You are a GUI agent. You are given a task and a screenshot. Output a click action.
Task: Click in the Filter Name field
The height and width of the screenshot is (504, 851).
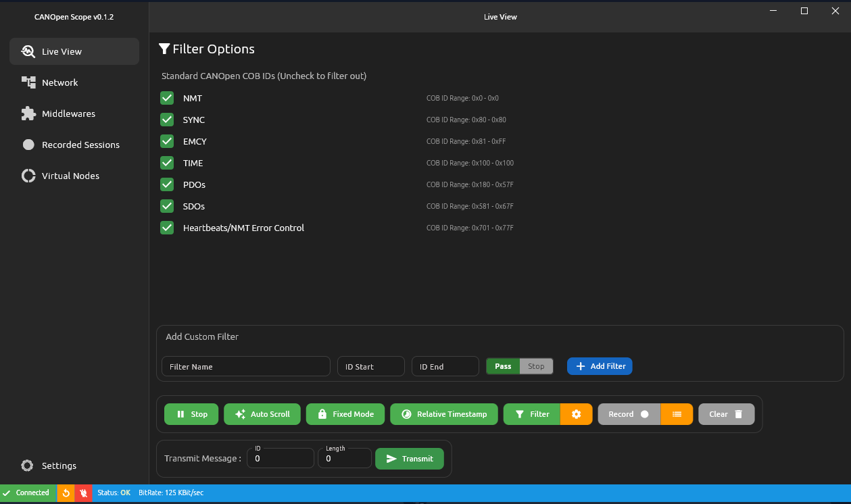click(x=245, y=366)
